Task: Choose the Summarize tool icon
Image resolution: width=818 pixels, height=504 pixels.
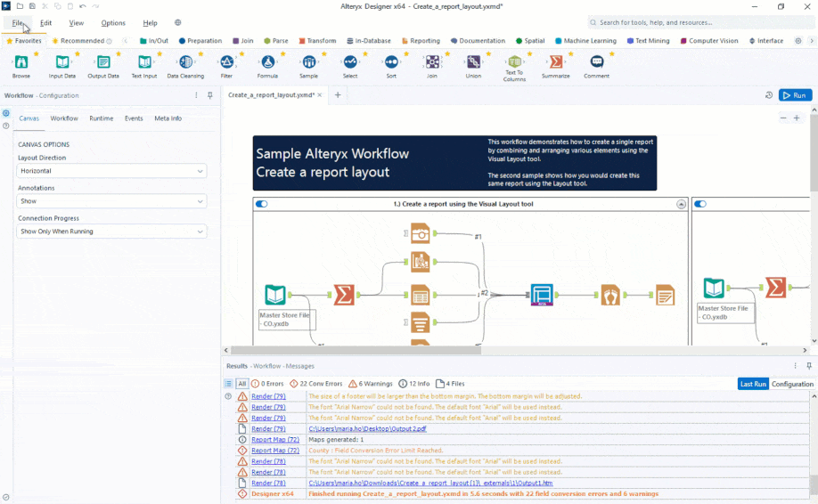Action: click(x=556, y=62)
